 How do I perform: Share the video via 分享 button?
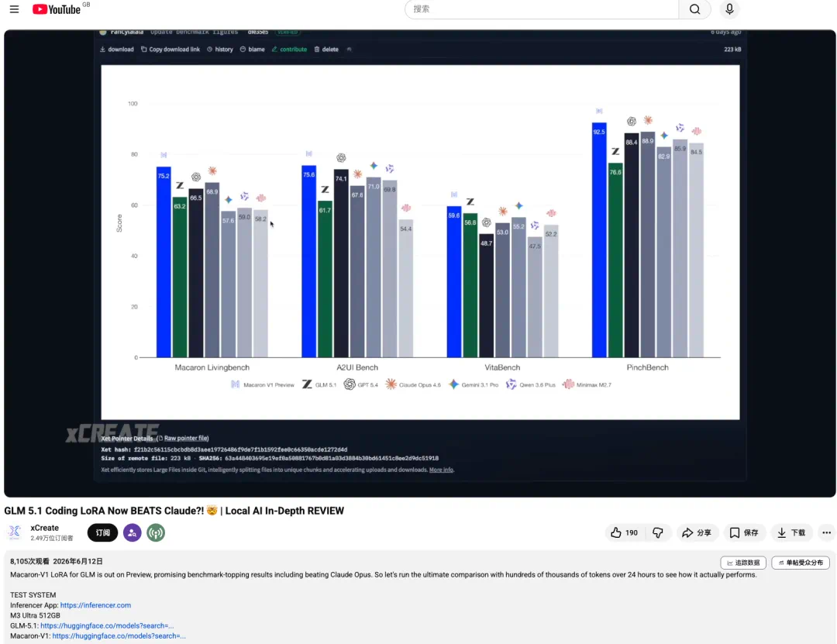point(697,532)
